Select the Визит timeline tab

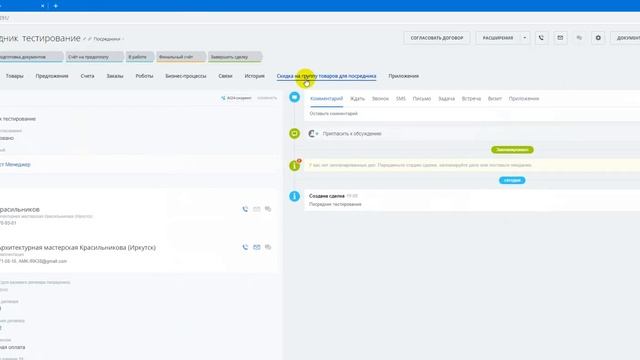[x=494, y=98]
